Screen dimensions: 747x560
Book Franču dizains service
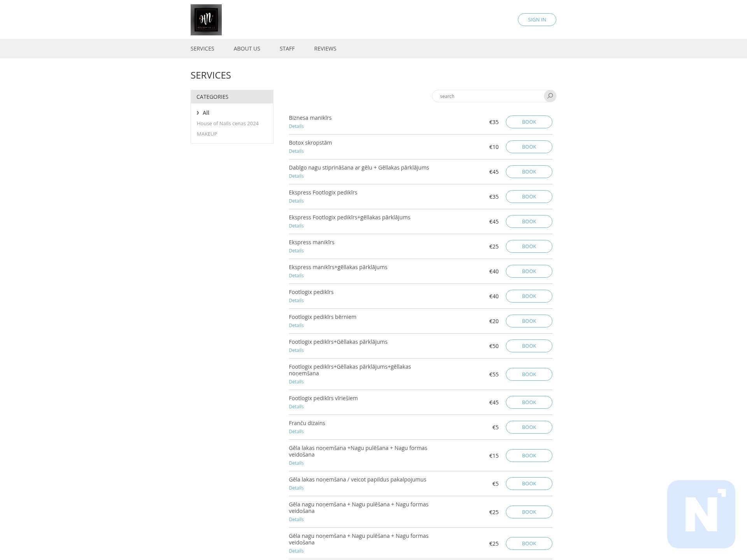529,427
